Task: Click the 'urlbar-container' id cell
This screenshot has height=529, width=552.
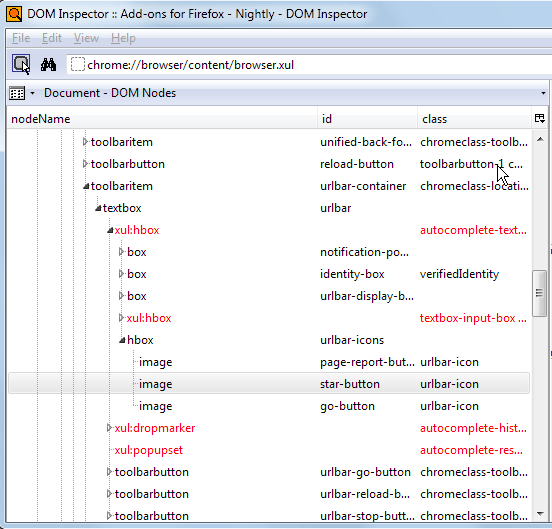Action: [363, 186]
